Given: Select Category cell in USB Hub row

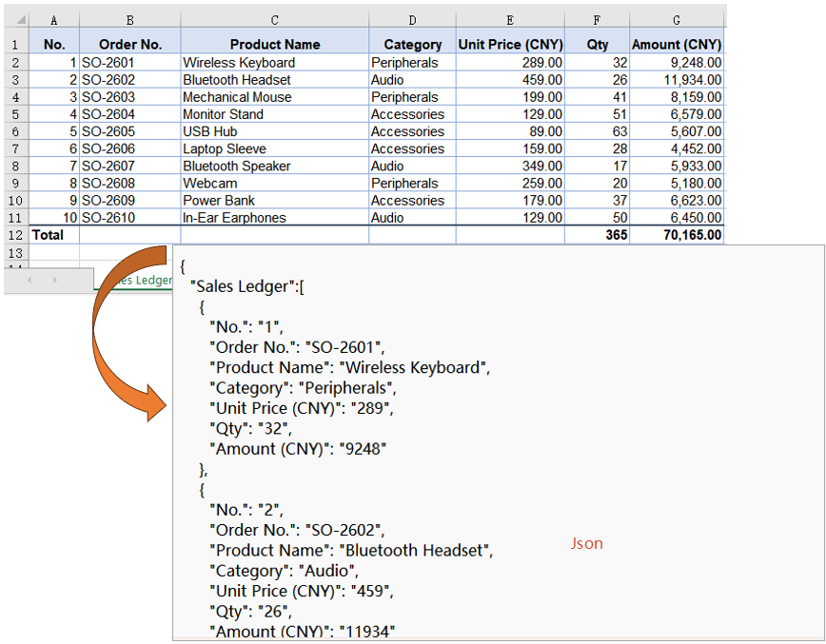Looking at the screenshot, I should [412, 131].
